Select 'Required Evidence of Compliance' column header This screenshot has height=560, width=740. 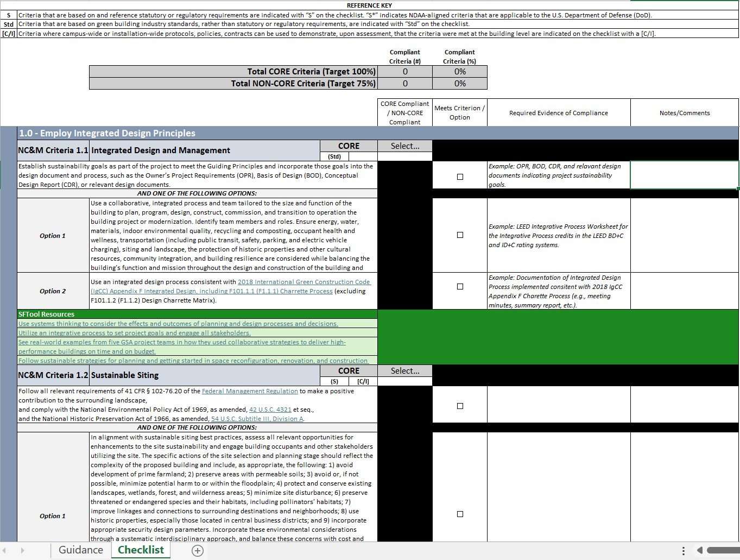click(559, 113)
